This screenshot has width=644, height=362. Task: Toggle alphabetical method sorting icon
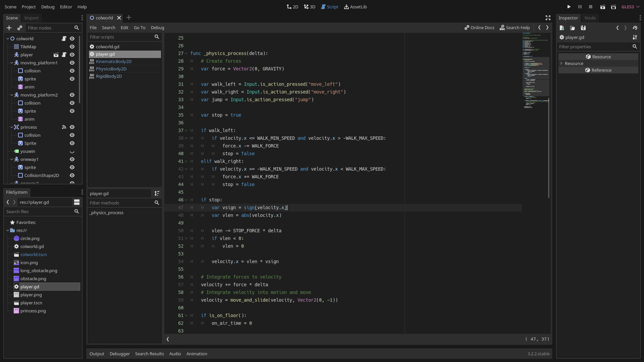click(x=157, y=193)
